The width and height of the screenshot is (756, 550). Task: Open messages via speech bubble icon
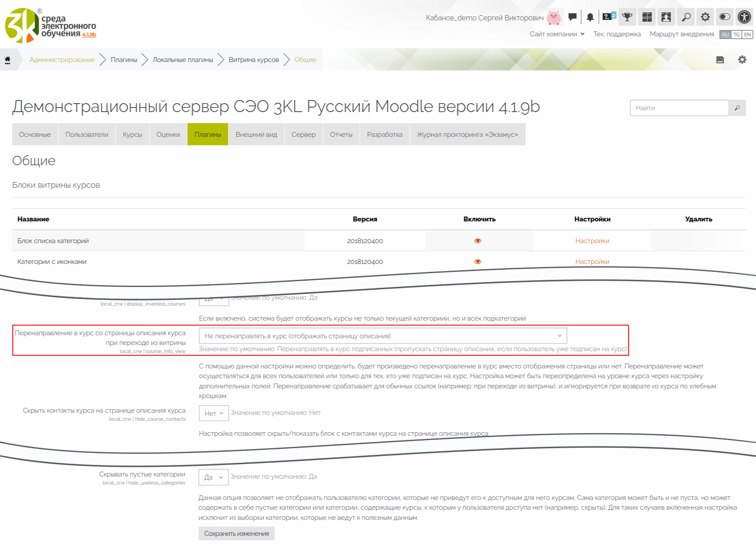click(x=572, y=17)
